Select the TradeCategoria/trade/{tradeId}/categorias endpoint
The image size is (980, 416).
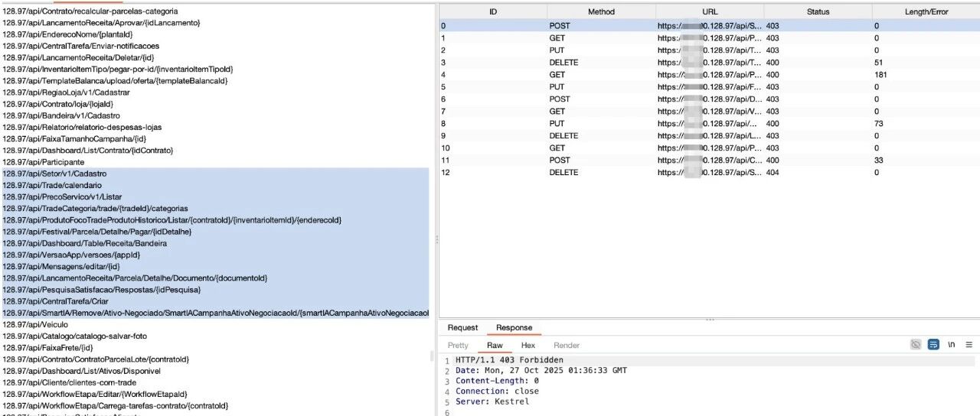coord(95,208)
